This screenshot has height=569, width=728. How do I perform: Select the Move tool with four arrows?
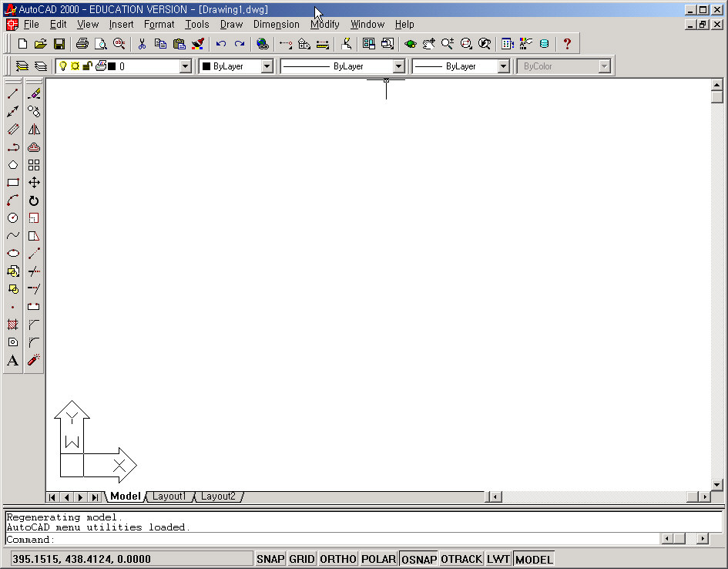point(34,183)
